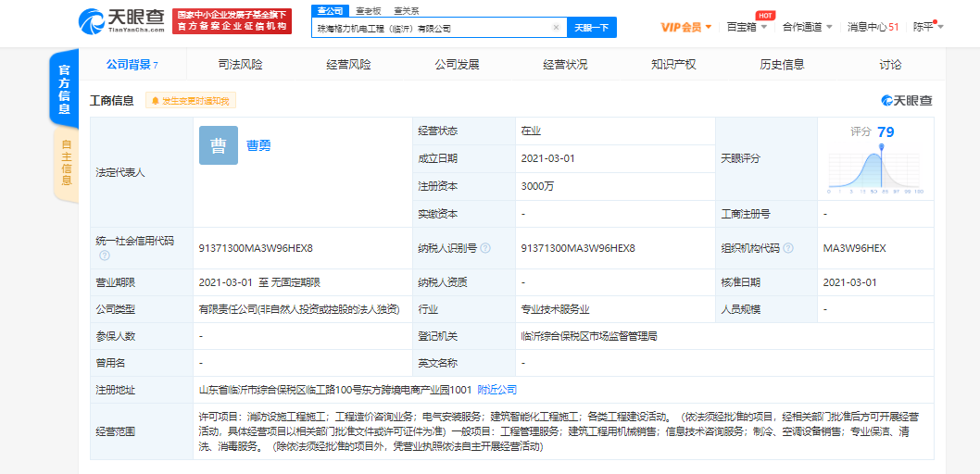Image resolution: width=980 pixels, height=474 pixels.
Task: Click the 天眼一下 search button
Action: pyautogui.click(x=591, y=28)
